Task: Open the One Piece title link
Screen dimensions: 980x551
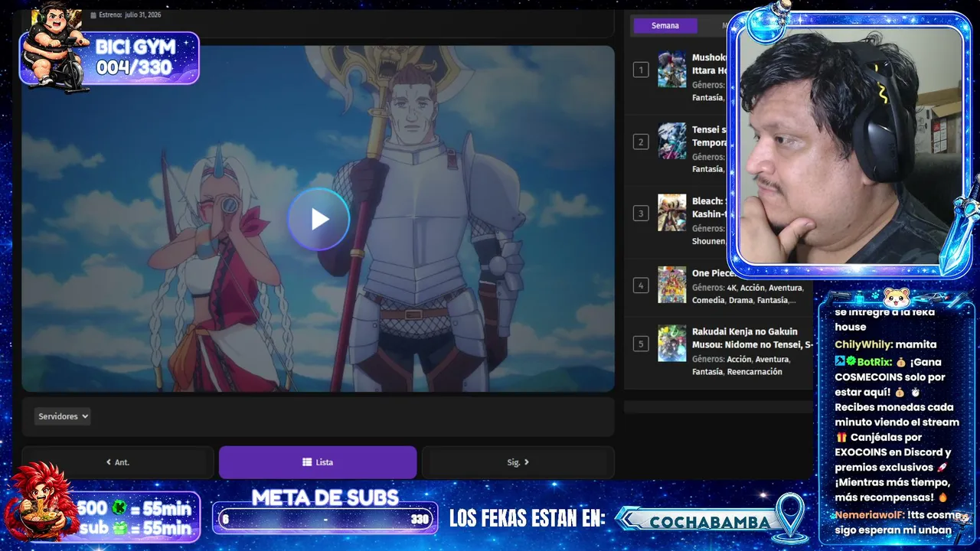Action: tap(714, 273)
